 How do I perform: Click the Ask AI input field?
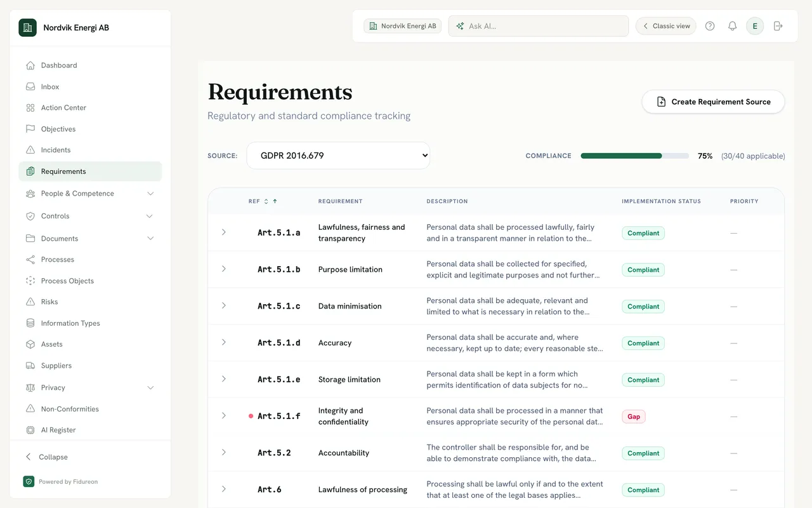pos(539,26)
